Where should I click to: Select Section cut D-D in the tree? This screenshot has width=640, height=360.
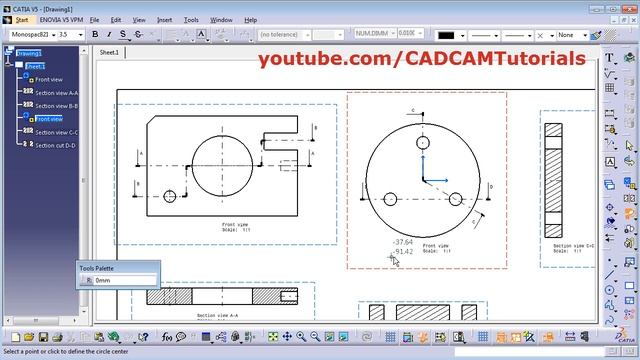55,146
